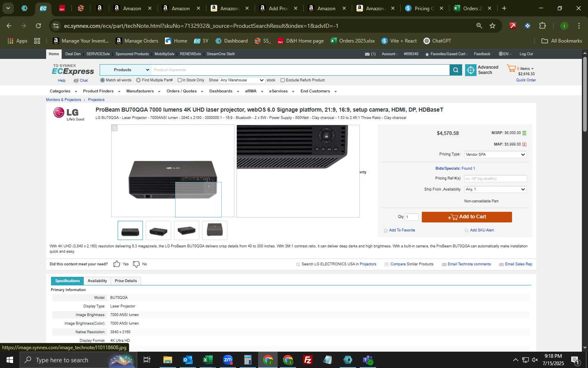The width and height of the screenshot is (588, 368).
Task: Select the first projector front thumbnail
Action: (x=130, y=230)
